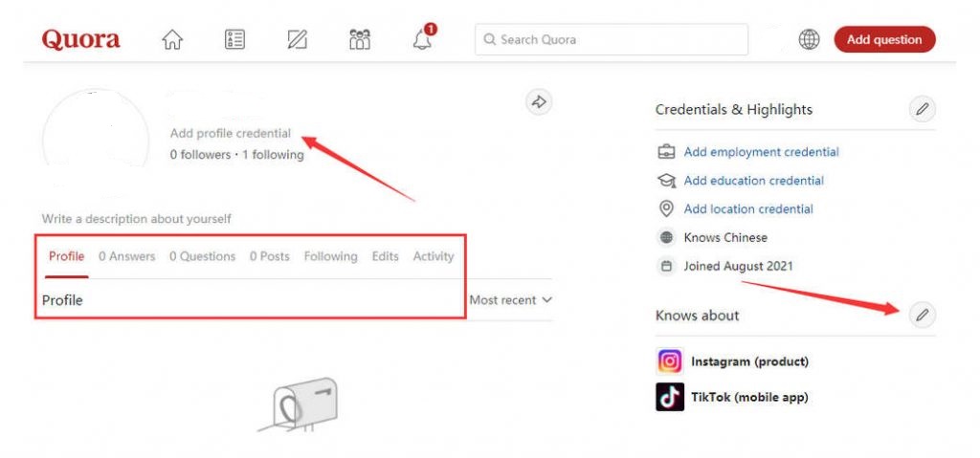The image size is (980, 458).
Task: Click the Knows about heading
Action: 697,315
